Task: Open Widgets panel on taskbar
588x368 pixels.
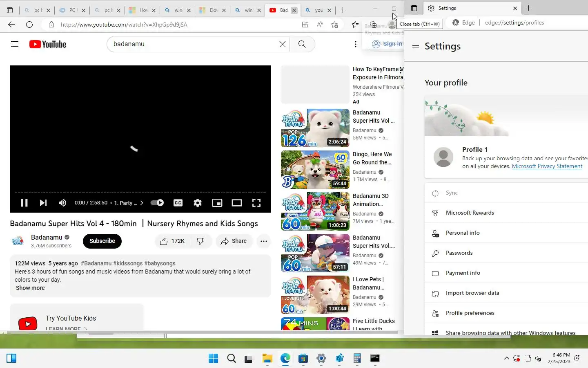Action: pyautogui.click(x=11, y=359)
